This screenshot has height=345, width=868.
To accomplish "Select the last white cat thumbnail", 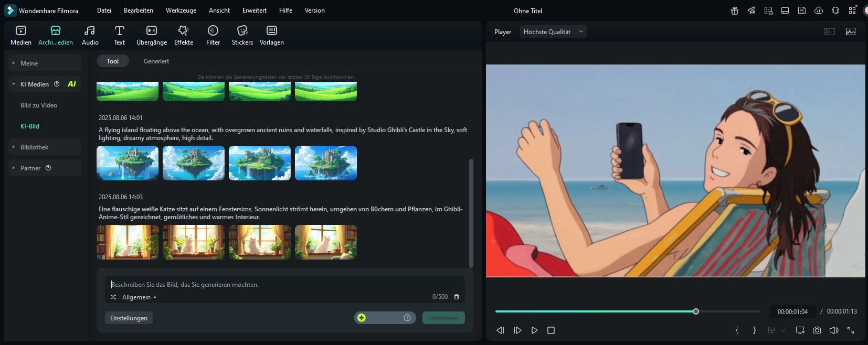I will (x=326, y=242).
